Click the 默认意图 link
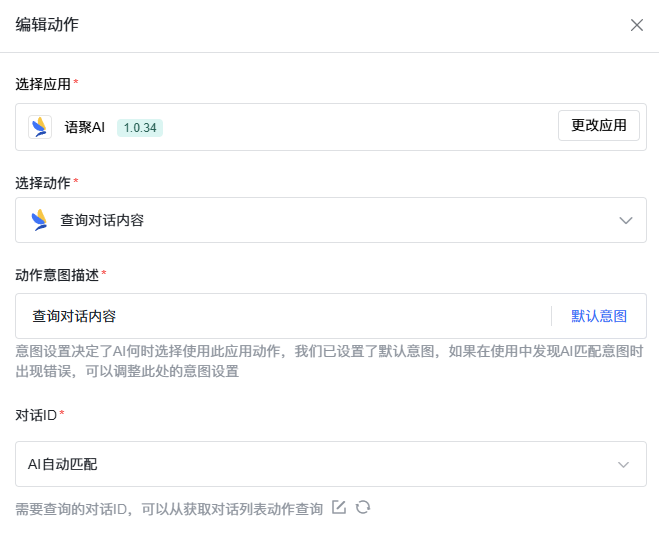The image size is (659, 556). tap(599, 316)
